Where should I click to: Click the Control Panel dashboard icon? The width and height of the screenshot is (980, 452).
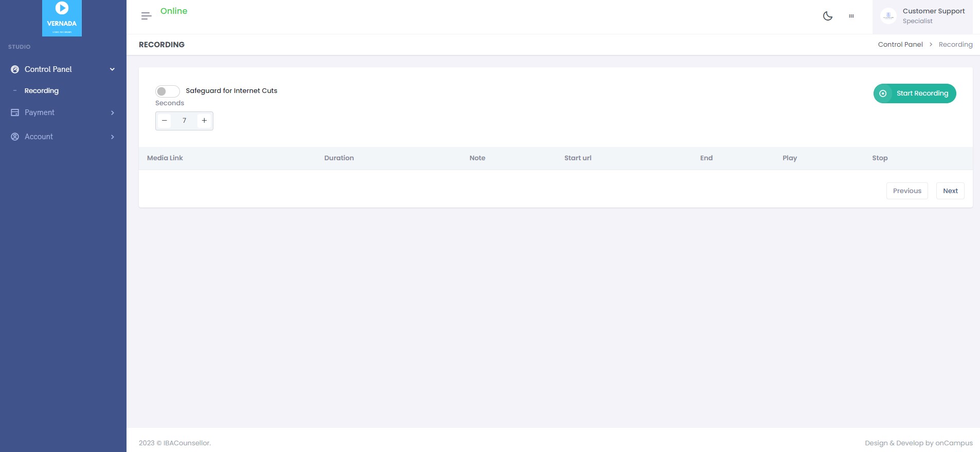pos(15,69)
